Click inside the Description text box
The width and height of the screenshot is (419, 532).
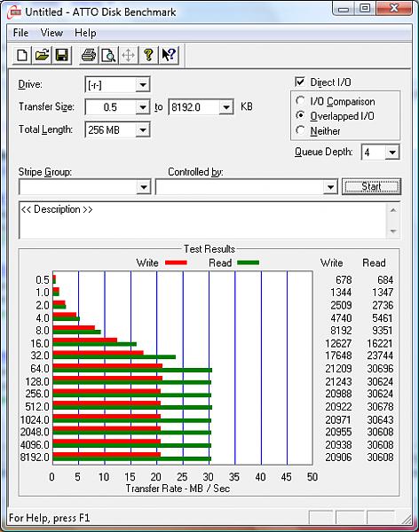tap(202, 221)
